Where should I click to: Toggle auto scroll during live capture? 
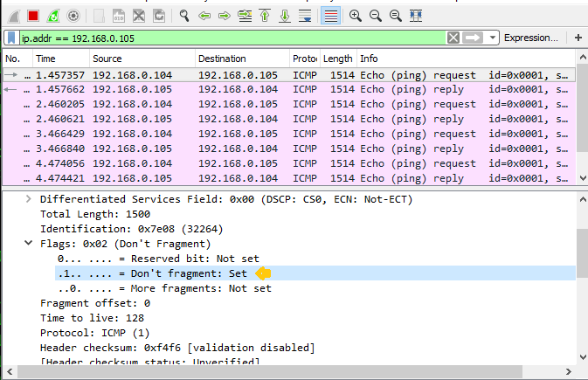(x=305, y=16)
